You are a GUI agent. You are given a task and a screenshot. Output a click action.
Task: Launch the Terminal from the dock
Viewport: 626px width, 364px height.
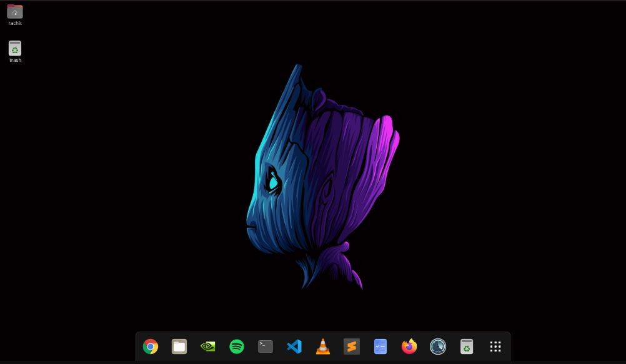click(x=266, y=347)
